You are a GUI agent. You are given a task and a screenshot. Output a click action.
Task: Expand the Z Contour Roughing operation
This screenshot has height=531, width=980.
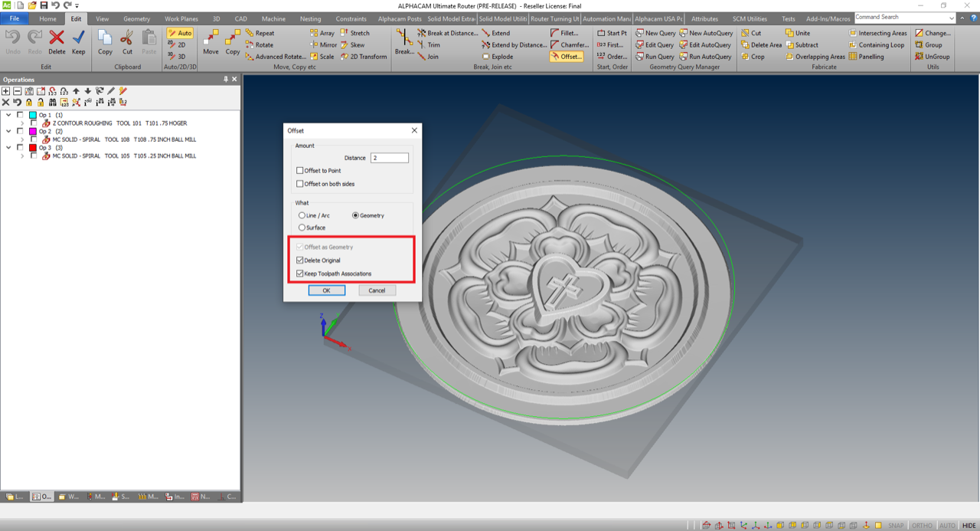point(21,123)
